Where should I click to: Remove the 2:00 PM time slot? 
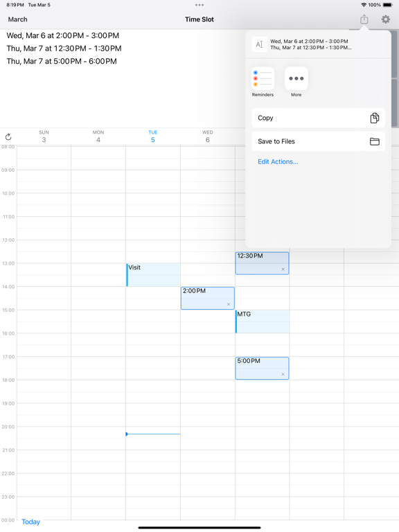(229, 304)
